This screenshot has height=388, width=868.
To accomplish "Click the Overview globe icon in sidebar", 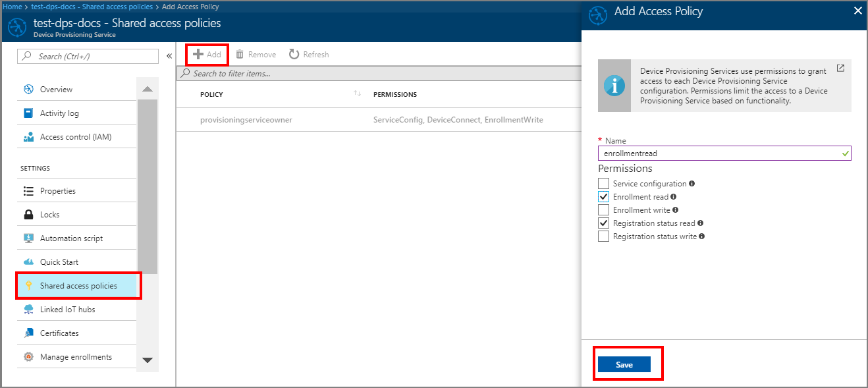I will pyautogui.click(x=28, y=90).
